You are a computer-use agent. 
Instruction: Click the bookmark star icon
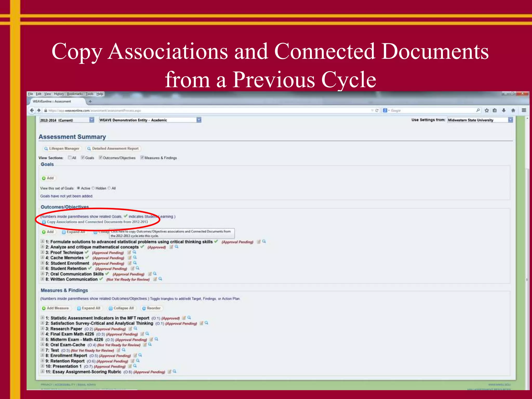[487, 110]
